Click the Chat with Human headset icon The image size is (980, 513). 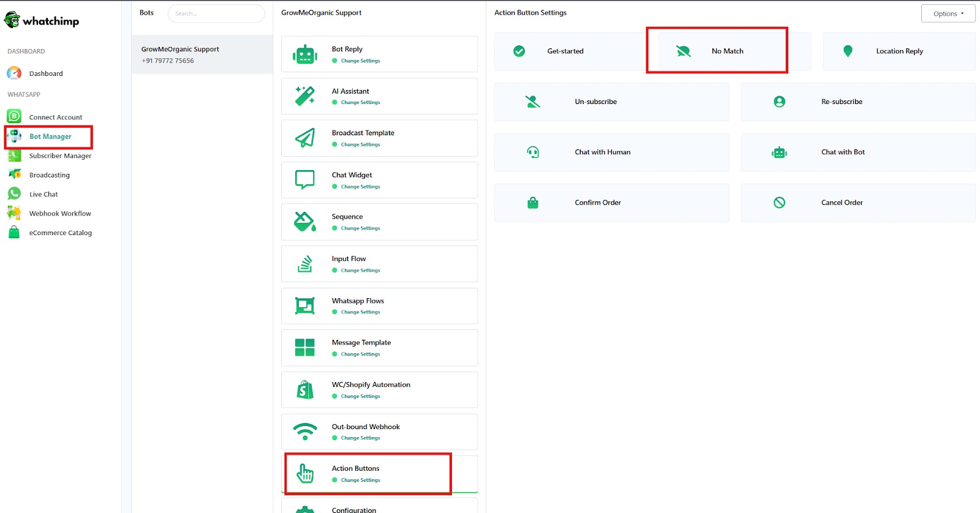click(x=533, y=152)
